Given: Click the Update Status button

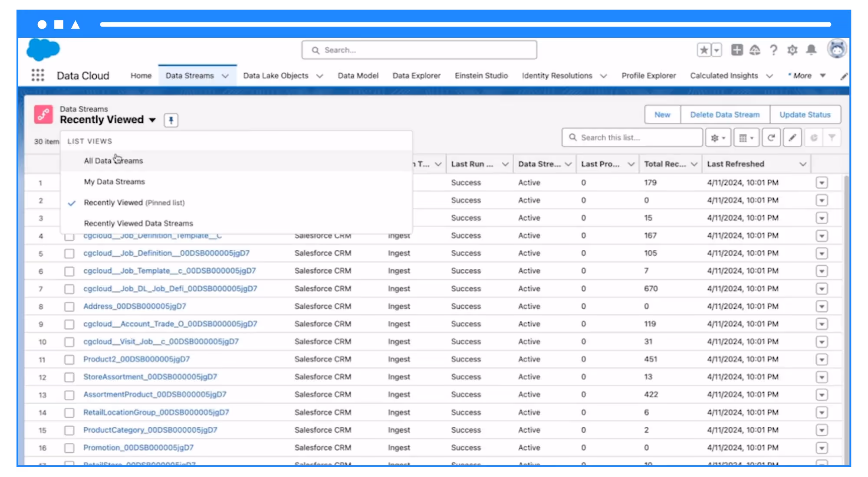Looking at the screenshot, I should point(805,115).
